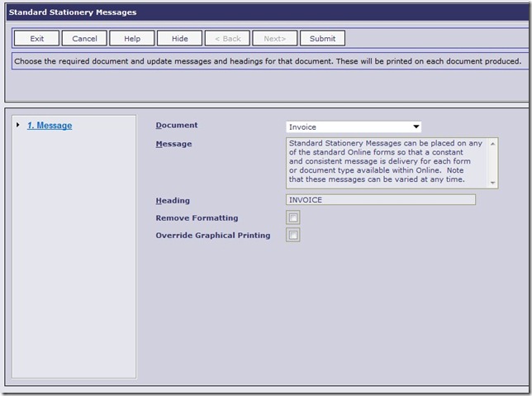This screenshot has height=396, width=532.
Task: Click the underlined Document field label
Action: pyautogui.click(x=177, y=126)
